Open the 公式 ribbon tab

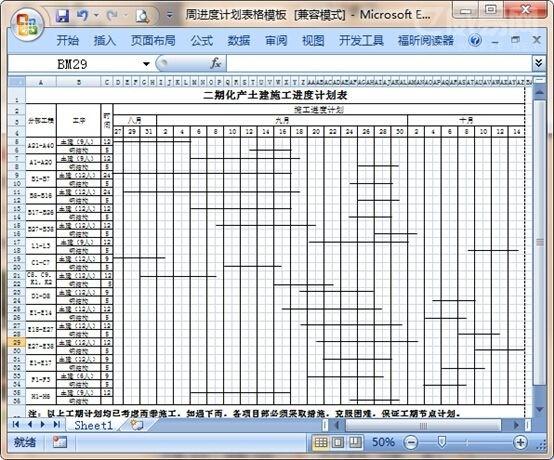coord(202,41)
